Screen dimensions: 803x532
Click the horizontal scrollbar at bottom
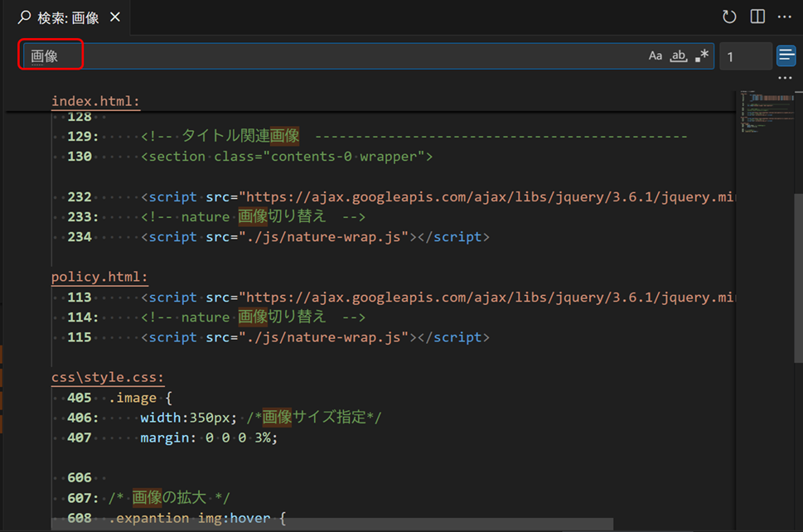tap(333, 524)
